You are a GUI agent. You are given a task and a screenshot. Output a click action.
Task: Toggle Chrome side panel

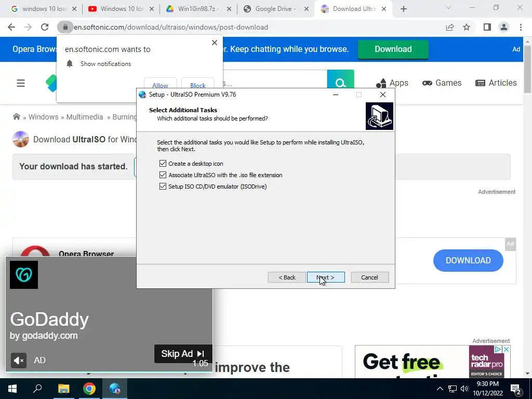tap(487, 27)
